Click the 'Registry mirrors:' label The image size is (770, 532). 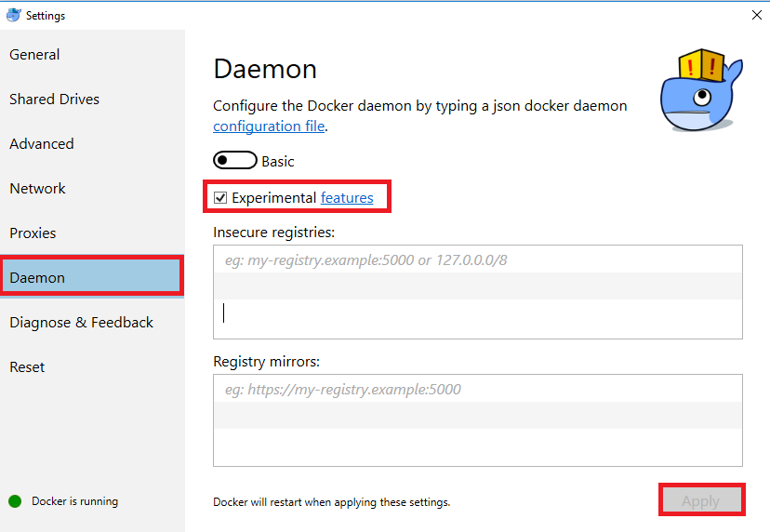click(266, 362)
